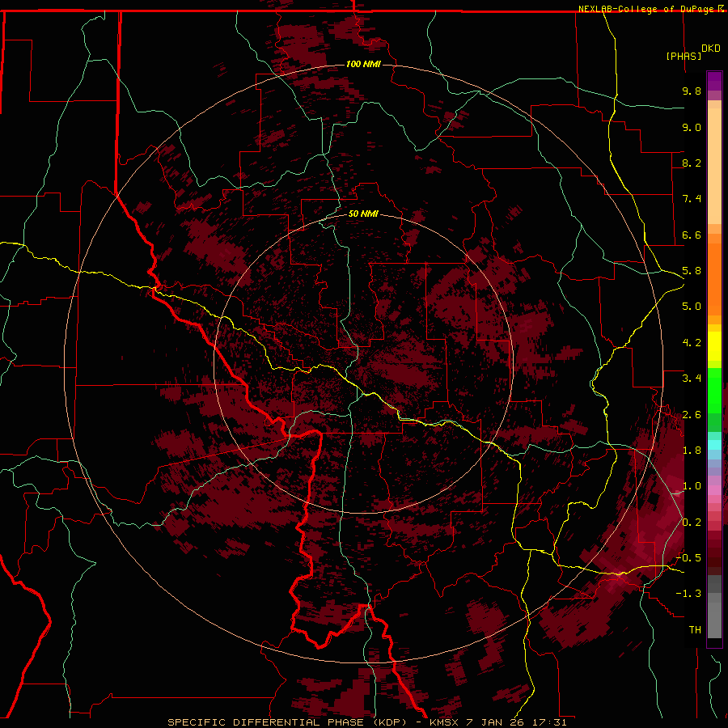
Task: Click the bright green segment of color bar
Action: tap(714, 390)
